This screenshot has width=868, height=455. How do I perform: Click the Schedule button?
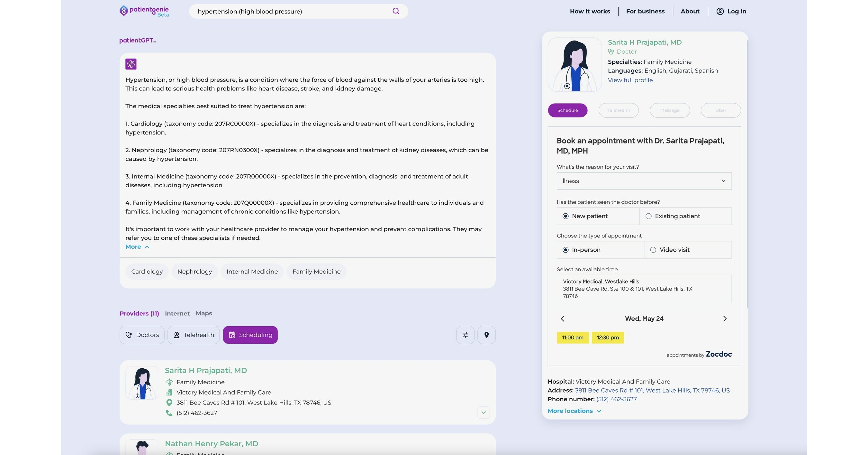(567, 110)
